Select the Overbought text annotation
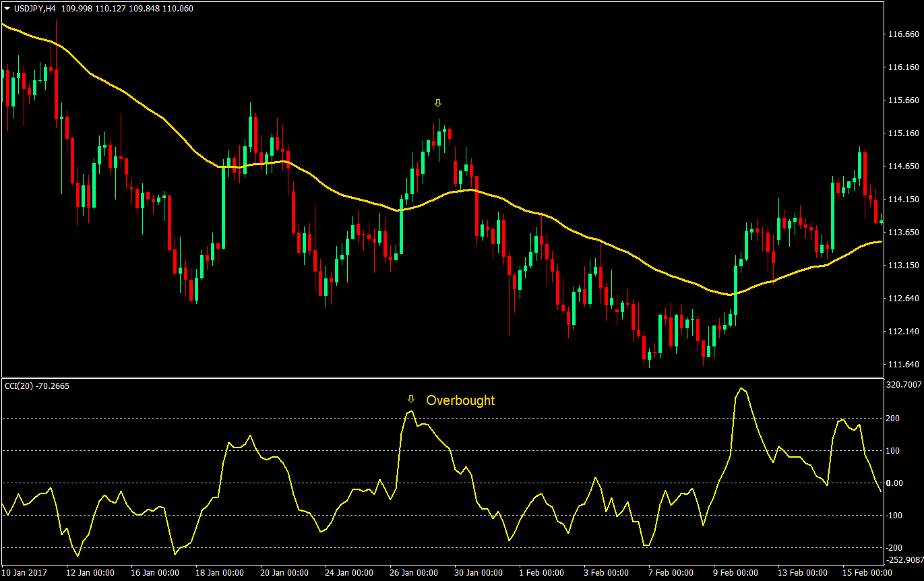The height and width of the screenshot is (581, 924). 462,400
